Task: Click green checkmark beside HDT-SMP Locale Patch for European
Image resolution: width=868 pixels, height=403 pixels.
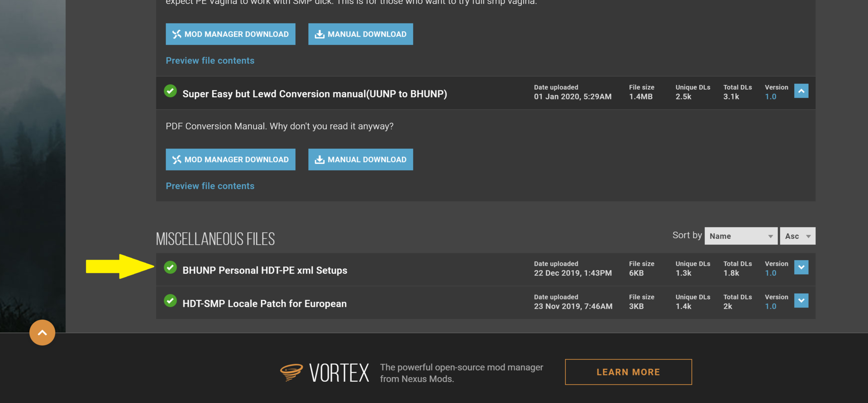Action: (170, 301)
